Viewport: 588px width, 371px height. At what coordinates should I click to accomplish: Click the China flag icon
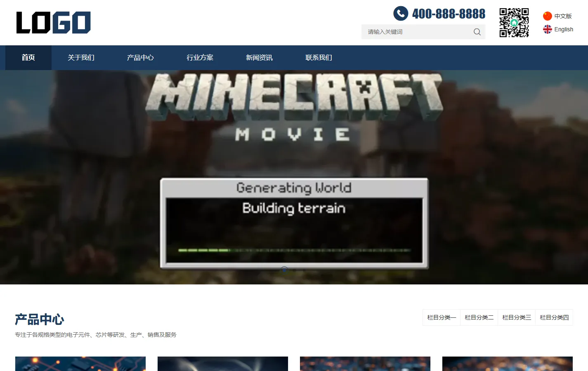[x=548, y=16]
